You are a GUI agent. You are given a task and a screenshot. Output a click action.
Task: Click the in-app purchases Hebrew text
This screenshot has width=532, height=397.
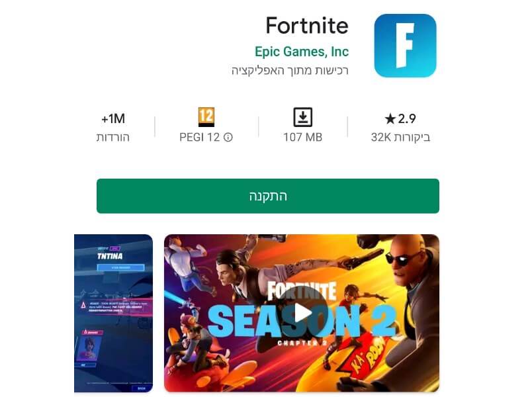point(290,71)
